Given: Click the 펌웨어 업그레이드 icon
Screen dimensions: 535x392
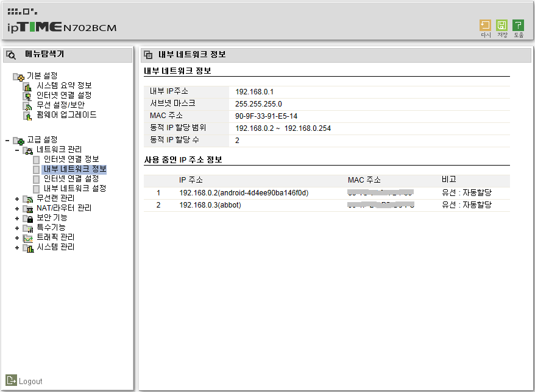Looking at the screenshot, I should (27, 116).
